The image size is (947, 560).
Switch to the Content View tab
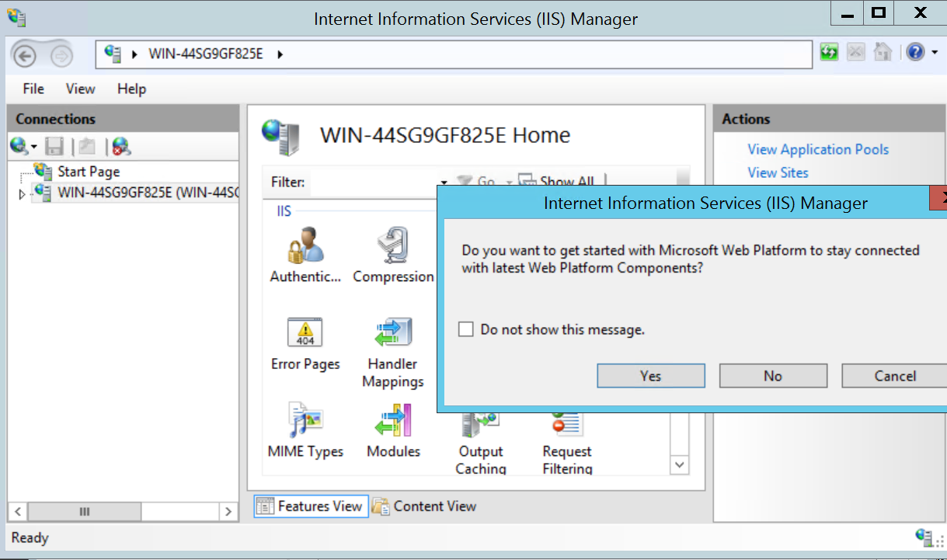(x=424, y=506)
